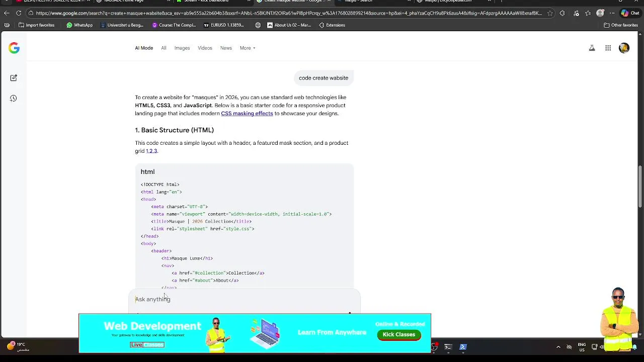Open Other favorites folder
The width and height of the screenshot is (644, 362).
[621, 25]
